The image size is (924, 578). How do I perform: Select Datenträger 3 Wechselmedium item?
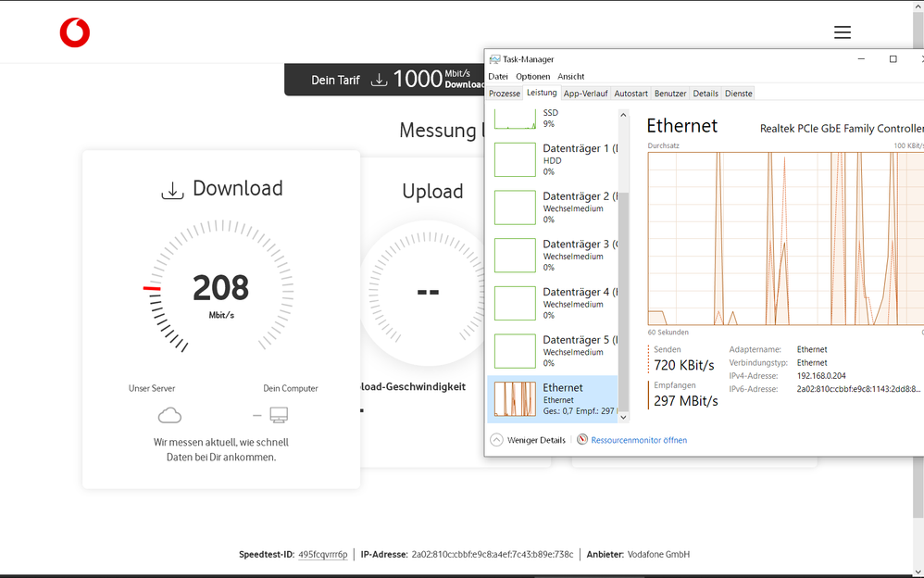coord(553,255)
